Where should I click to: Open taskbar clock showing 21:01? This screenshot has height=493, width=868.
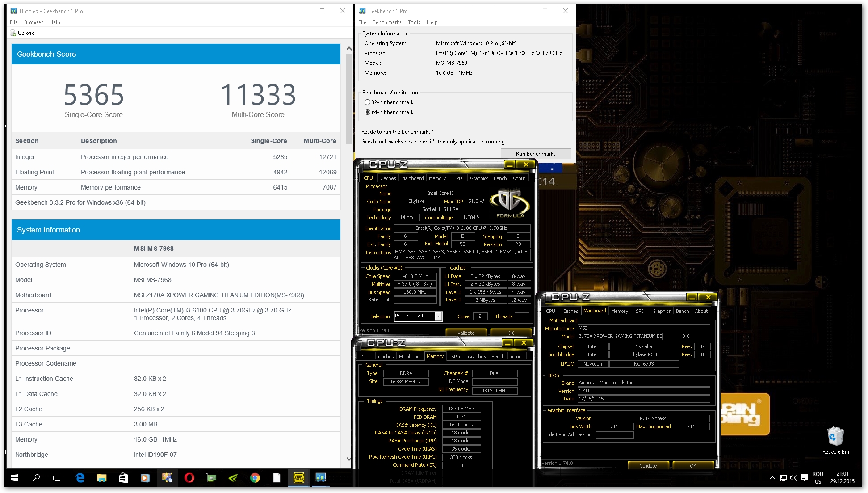click(842, 478)
